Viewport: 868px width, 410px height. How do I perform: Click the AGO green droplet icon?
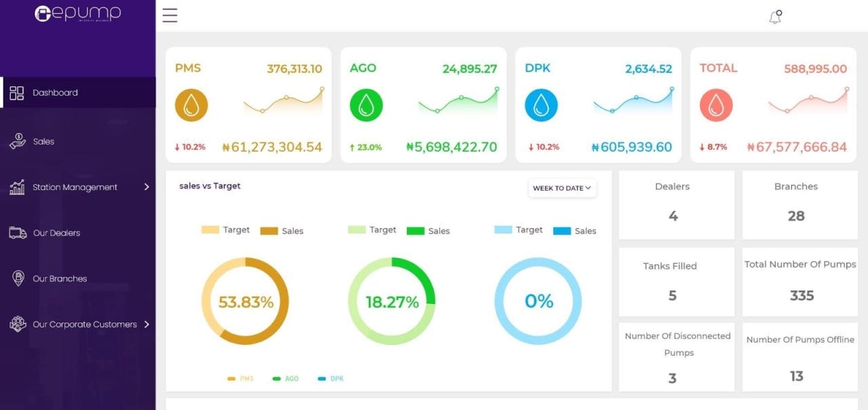pos(366,105)
